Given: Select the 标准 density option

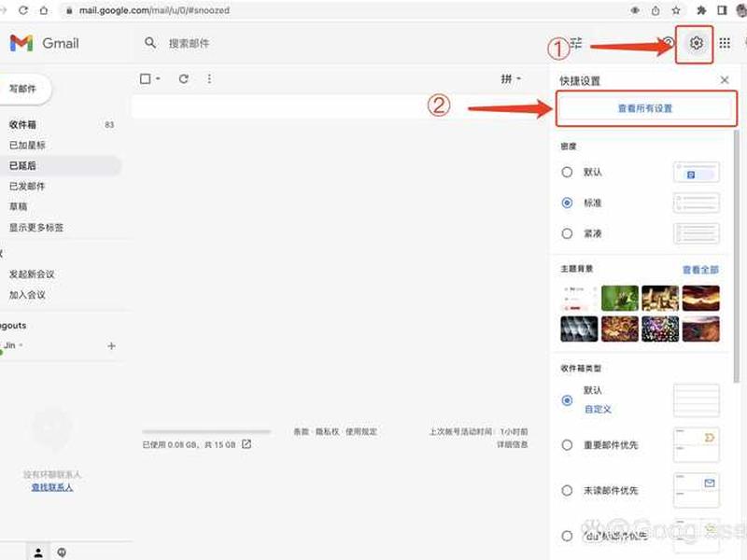Looking at the screenshot, I should (x=567, y=203).
